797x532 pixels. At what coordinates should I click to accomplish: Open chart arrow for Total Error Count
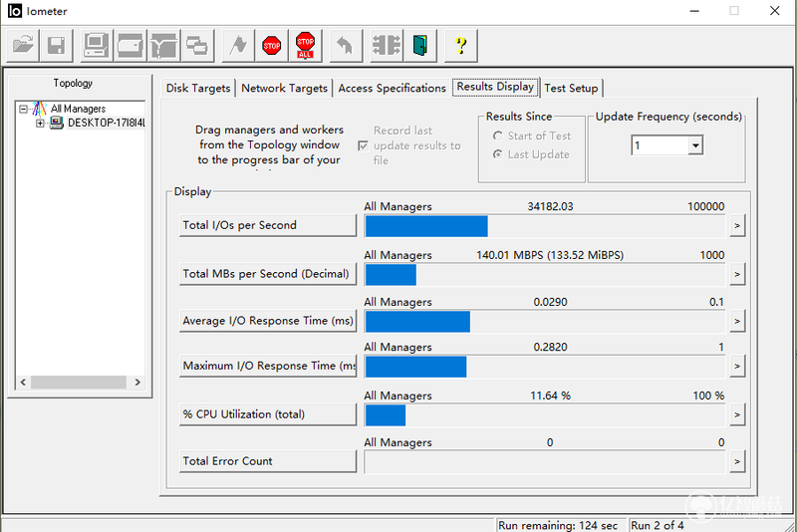(737, 462)
